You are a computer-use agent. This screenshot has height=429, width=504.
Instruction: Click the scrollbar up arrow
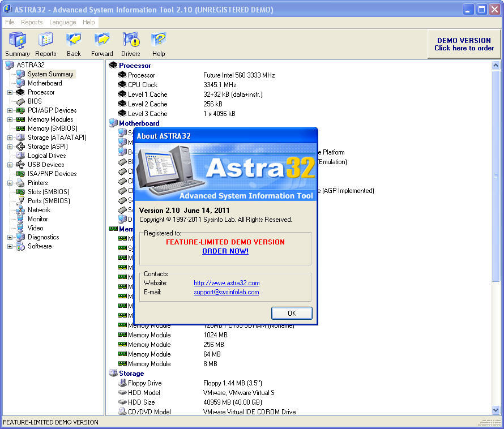[x=496, y=66]
